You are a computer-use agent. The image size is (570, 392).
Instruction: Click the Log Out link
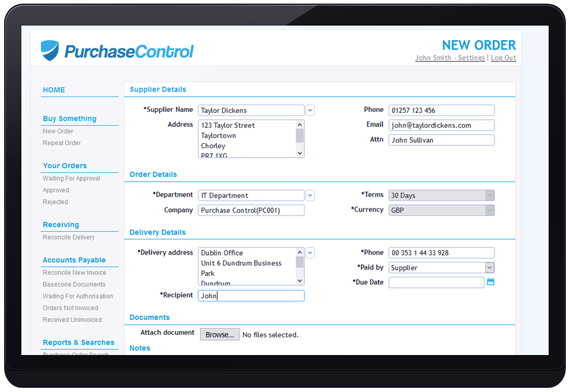coord(503,58)
